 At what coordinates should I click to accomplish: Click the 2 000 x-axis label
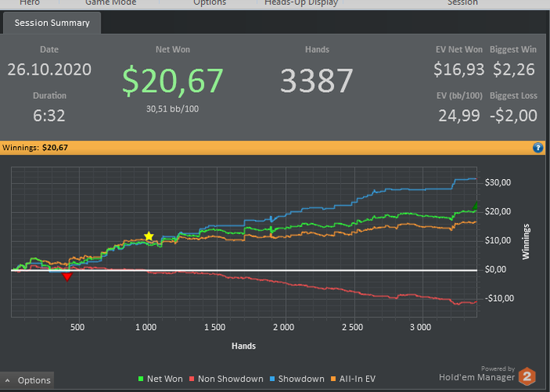coord(284,328)
